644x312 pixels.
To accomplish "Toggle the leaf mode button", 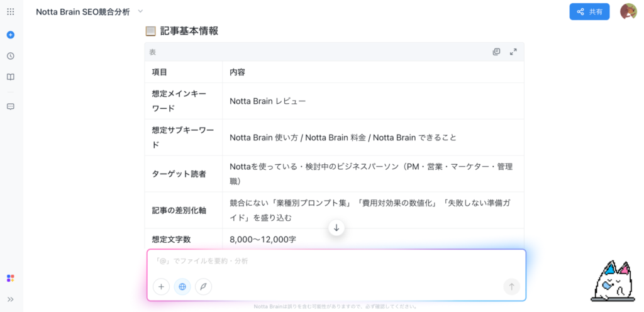I will point(203,287).
